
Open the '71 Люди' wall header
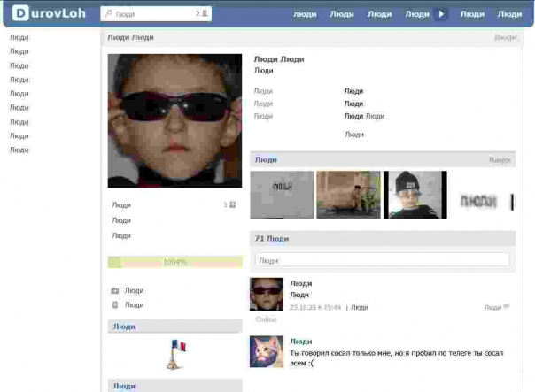pyautogui.click(x=272, y=239)
